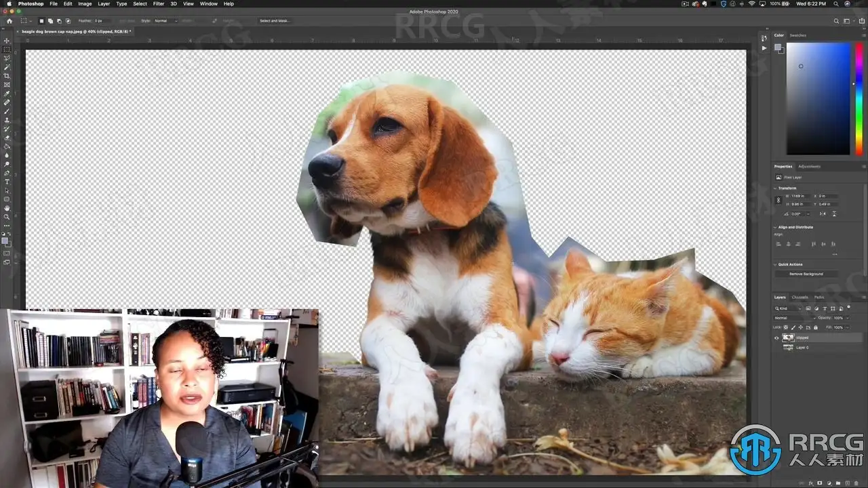Toggle lock position in Layers panel
Viewport: 868px width, 488px height.
[x=801, y=327]
